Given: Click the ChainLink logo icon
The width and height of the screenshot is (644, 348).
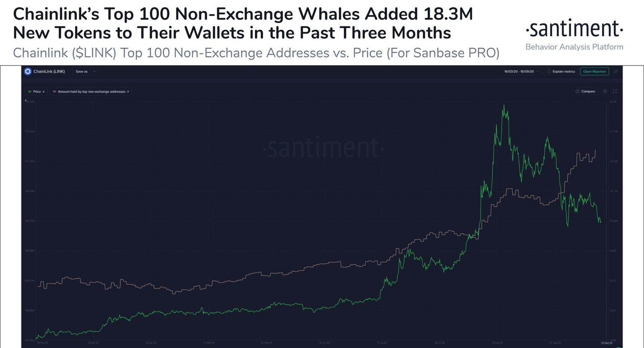Looking at the screenshot, I should pyautogui.click(x=28, y=72).
